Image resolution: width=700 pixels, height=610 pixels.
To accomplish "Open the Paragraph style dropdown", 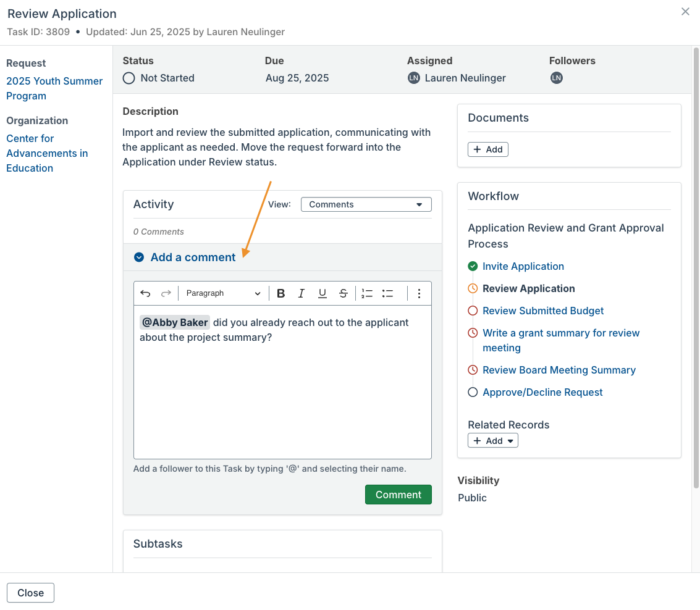I will coord(223,293).
